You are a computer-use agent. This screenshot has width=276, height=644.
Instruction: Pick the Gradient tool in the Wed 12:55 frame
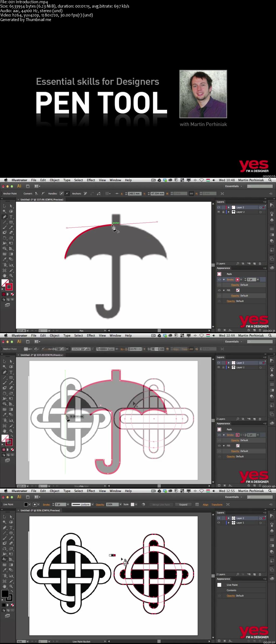tap(11, 565)
